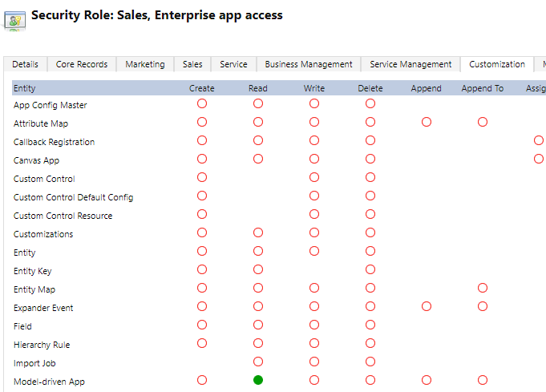Toggle Read privilege for Import Job
The height and width of the screenshot is (392, 546).
point(258,362)
